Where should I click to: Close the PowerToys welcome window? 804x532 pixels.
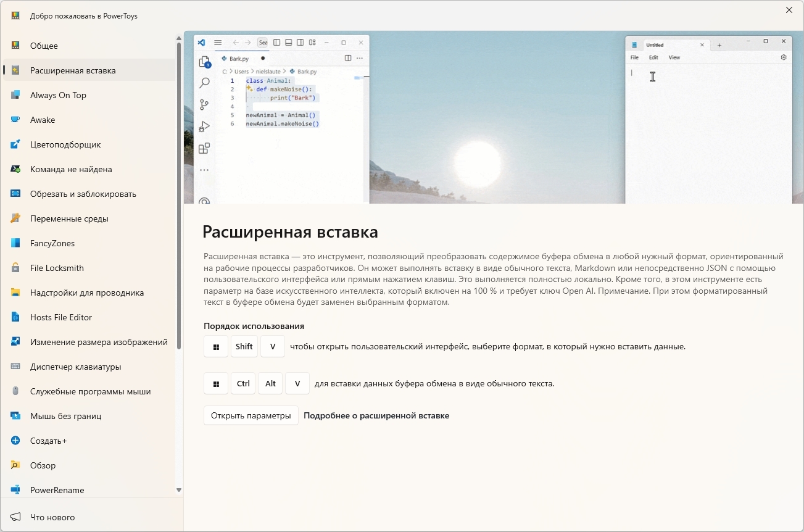click(x=789, y=10)
